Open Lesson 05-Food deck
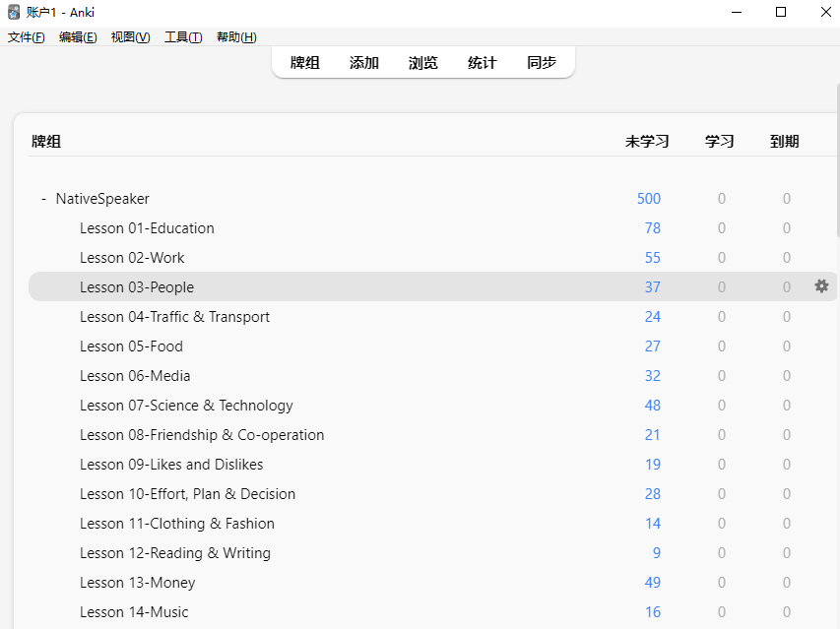This screenshot has width=840, height=629. 131,346
